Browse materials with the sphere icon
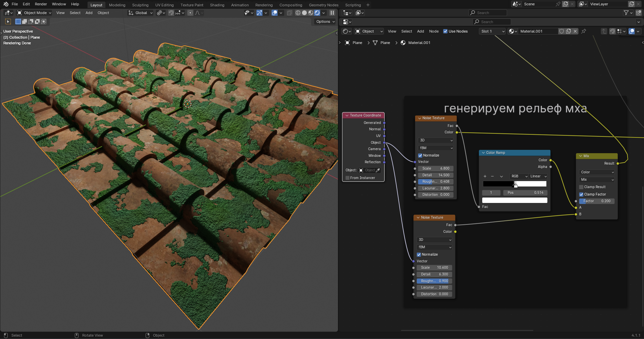 (x=512, y=31)
